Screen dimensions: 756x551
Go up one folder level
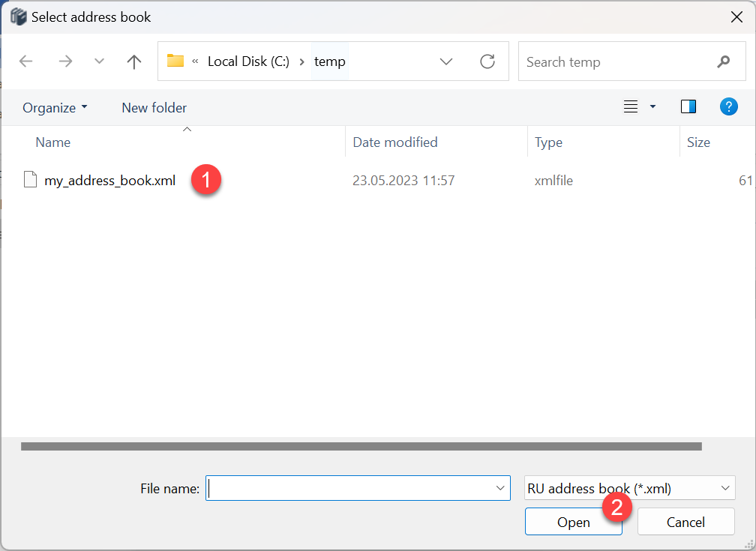point(134,61)
